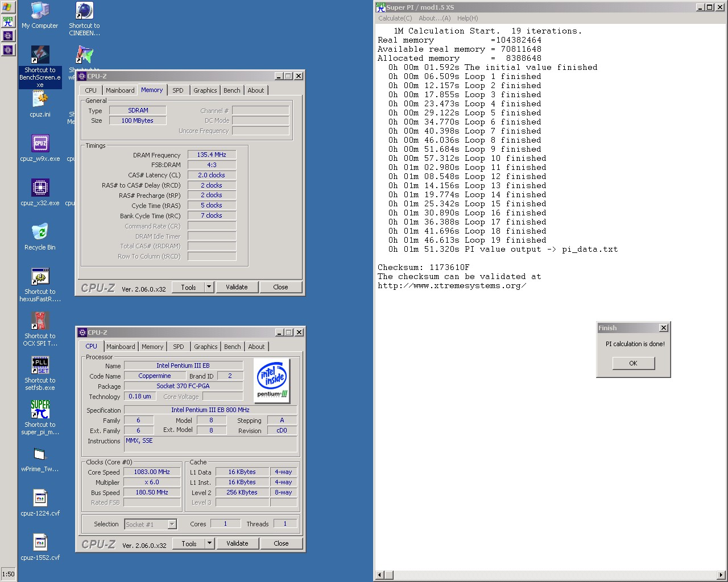Switch to CPU tab in upper CPU-Z window
The height and width of the screenshot is (582, 728).
(91, 90)
